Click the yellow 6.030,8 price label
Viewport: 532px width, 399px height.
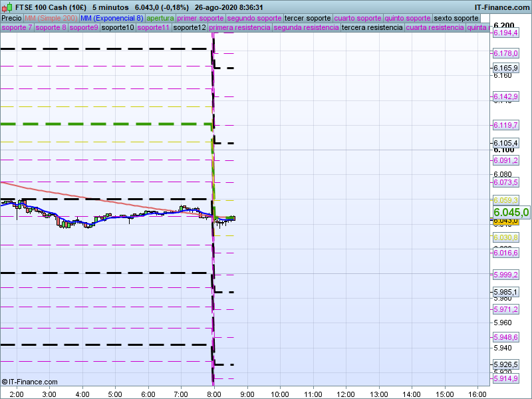505,237
